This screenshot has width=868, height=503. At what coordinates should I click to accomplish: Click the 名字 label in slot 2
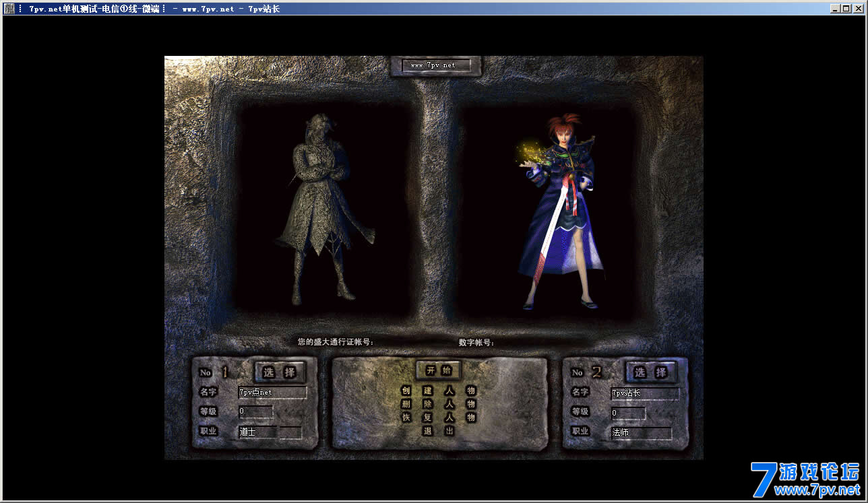[580, 391]
